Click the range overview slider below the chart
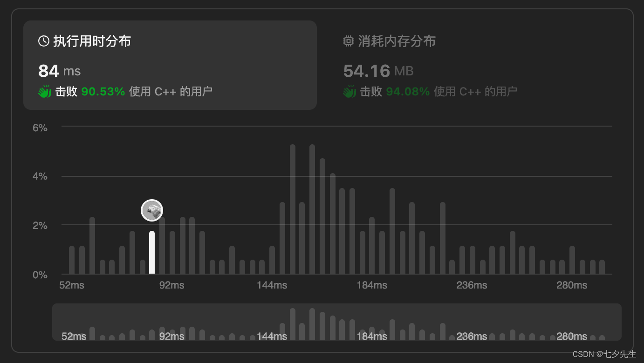644x363 pixels. (337, 322)
